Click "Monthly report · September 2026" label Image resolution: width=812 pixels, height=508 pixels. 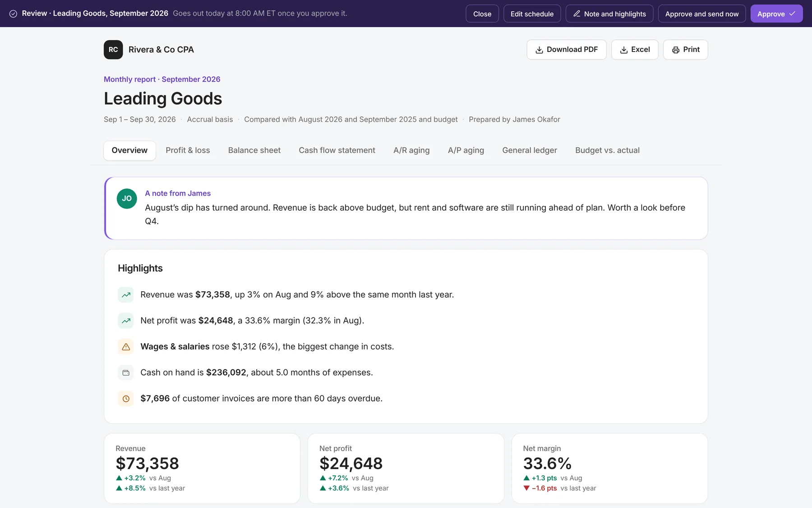click(x=162, y=79)
